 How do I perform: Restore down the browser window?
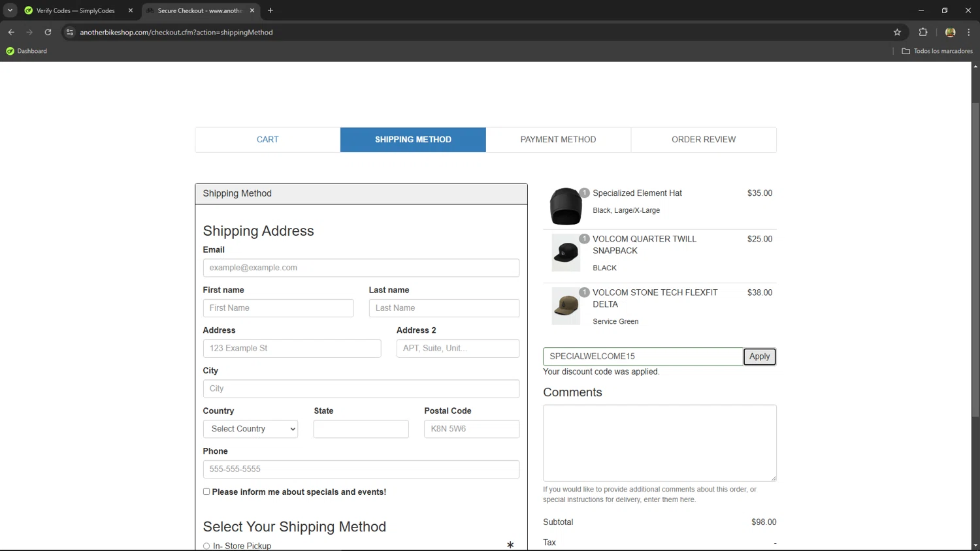945,10
